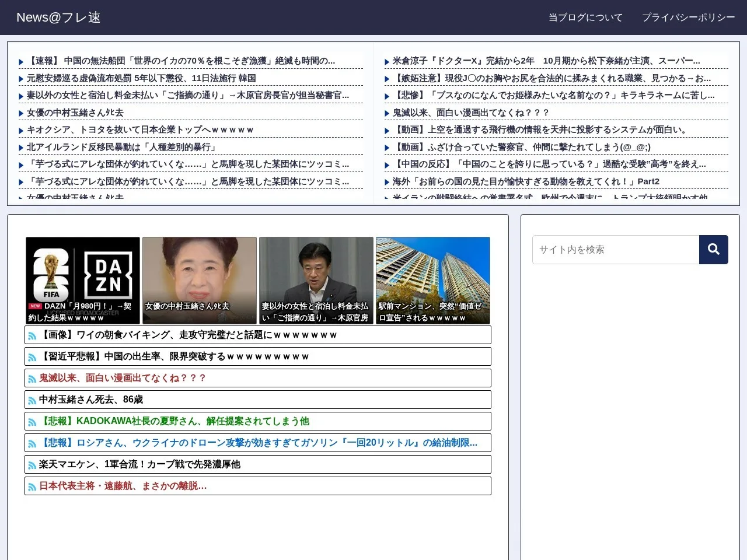Click arrow bullet before 元慰安婦 headline
747x560 pixels.
(x=22, y=79)
